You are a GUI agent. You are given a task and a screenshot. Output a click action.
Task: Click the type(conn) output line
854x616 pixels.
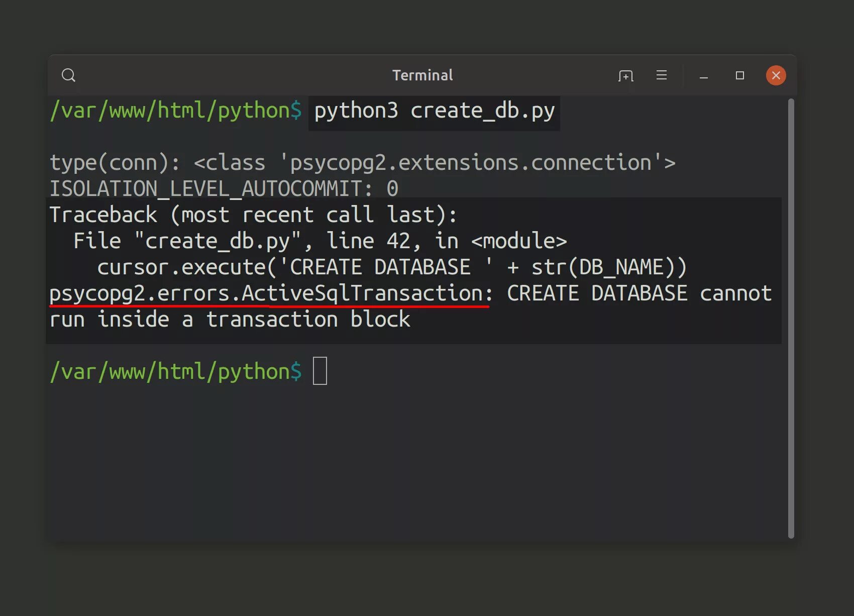(362, 163)
